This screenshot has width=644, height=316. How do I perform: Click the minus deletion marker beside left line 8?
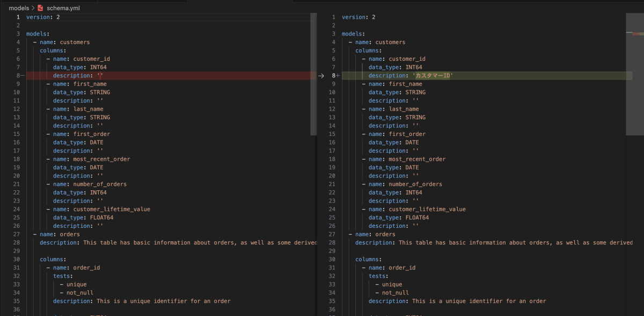click(x=23, y=76)
